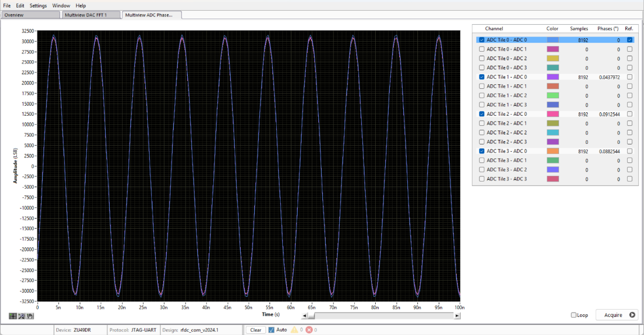Click color swatch for ADC Tile 1 - ADC 2
644x335 pixels.
click(x=552, y=95)
